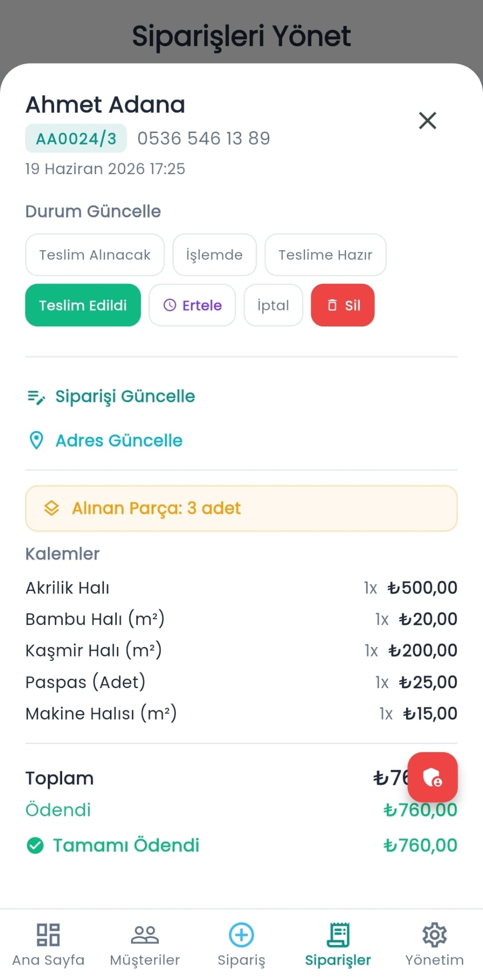The image size is (483, 980).
Task: Set status to Teslim Alınacak
Action: point(95,255)
